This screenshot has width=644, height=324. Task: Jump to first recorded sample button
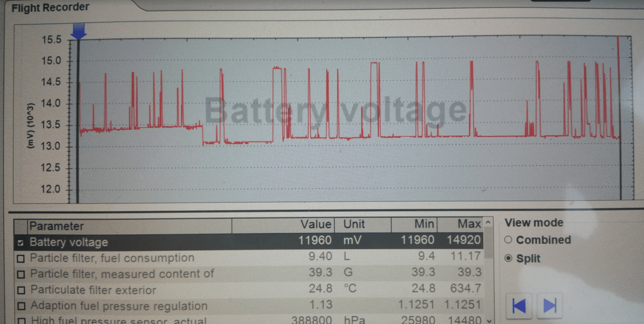[519, 306]
